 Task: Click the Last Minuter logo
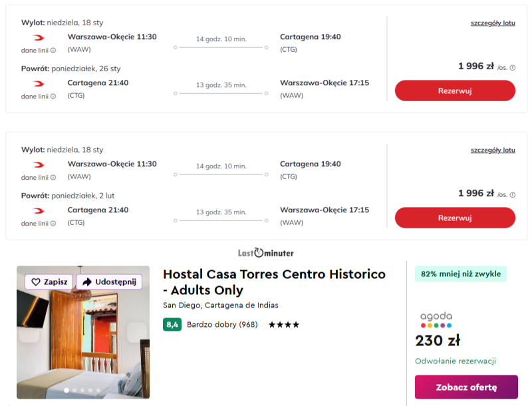coord(266,253)
